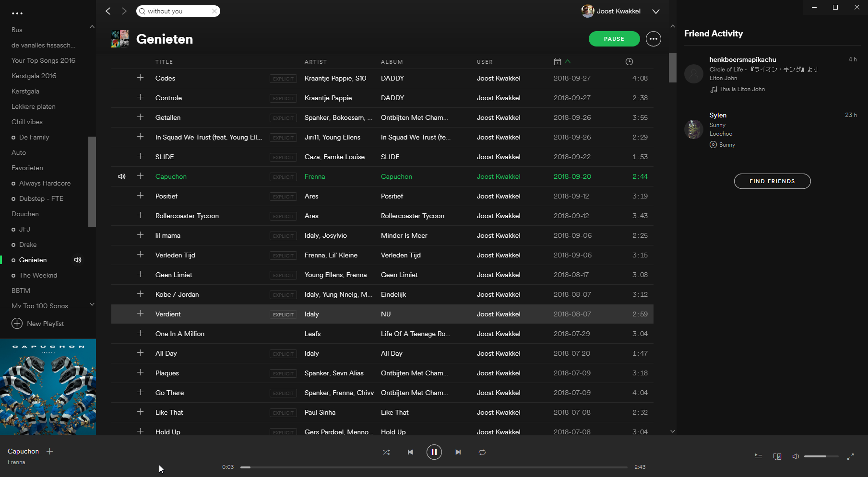Skip to the next track
Screen dimensions: 868x477
click(458, 452)
